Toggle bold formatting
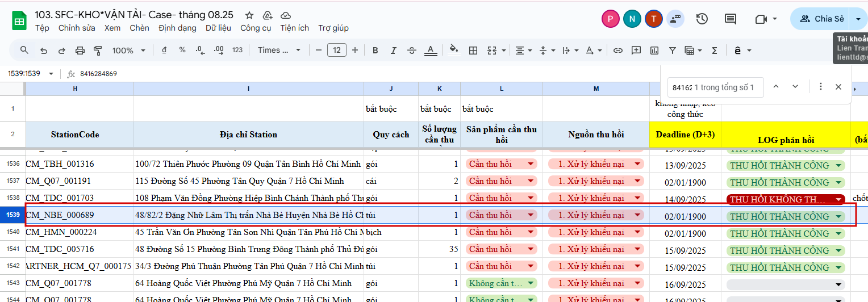 point(375,50)
